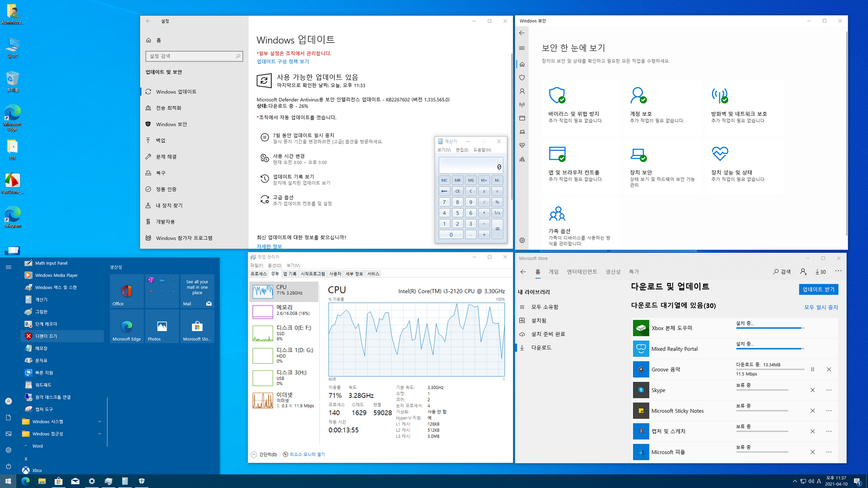
Task: Open Office tile in Start menu
Action: (x=127, y=291)
